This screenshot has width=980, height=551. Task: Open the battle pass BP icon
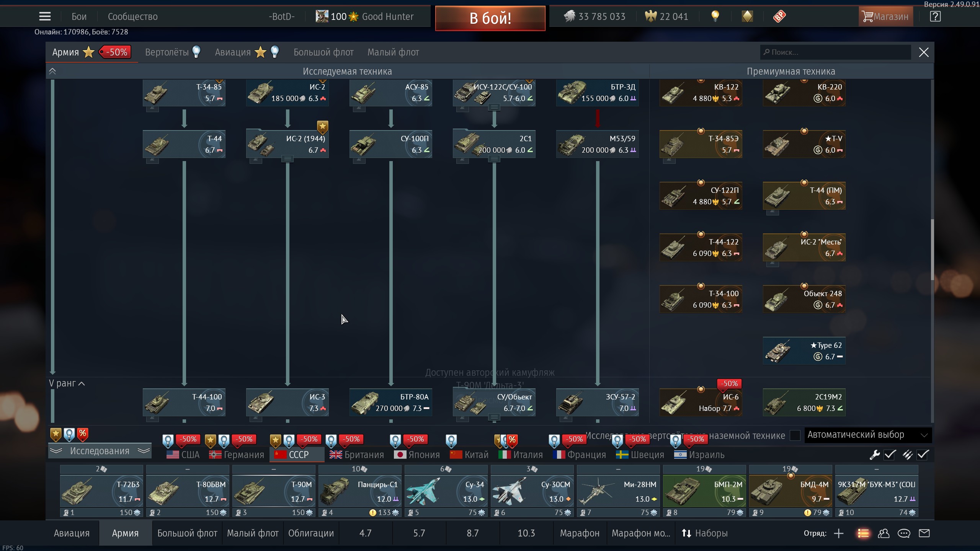click(x=779, y=16)
